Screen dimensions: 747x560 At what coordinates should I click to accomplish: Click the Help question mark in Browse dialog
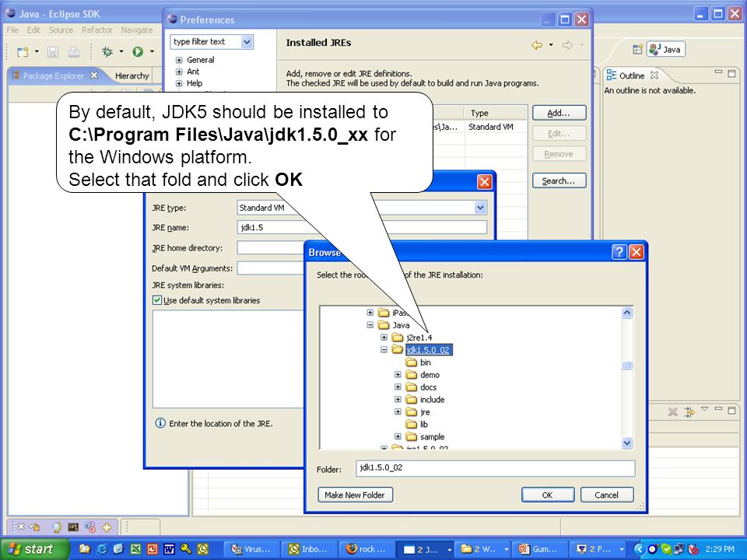[x=619, y=252]
